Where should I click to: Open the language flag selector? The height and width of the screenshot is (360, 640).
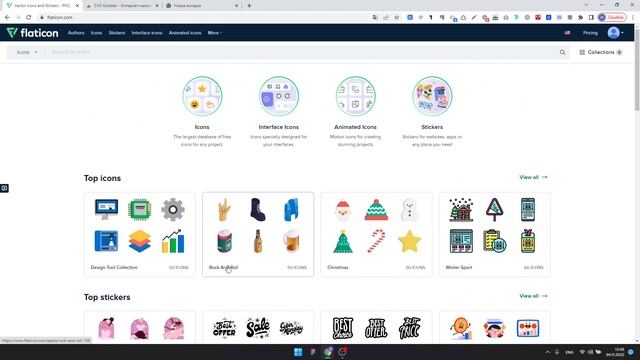pos(567,33)
